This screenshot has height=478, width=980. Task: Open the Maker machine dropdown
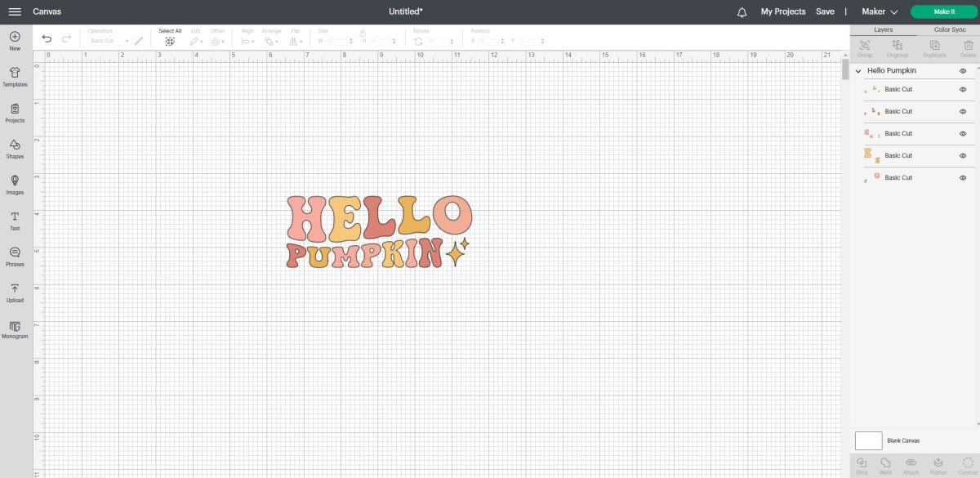(x=880, y=12)
